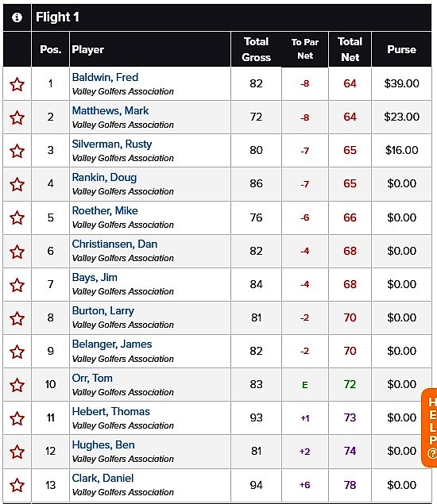Image resolution: width=437 pixels, height=504 pixels.
Task: Mark Rusty Silverman with the star icon
Action: click(17, 151)
